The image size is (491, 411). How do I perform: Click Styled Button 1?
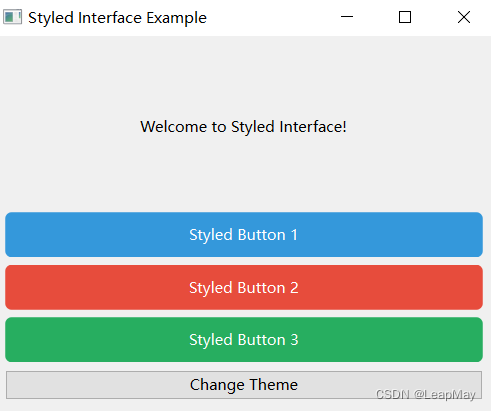pyautogui.click(x=244, y=234)
